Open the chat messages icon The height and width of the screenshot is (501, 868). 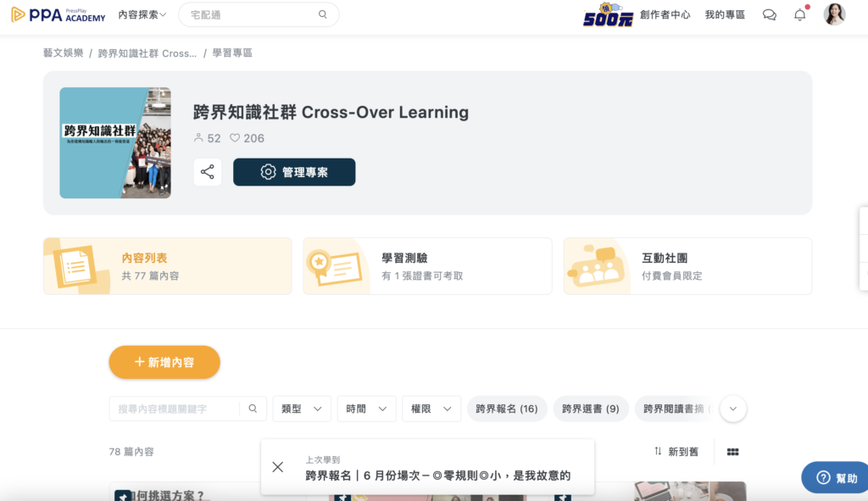pos(769,15)
